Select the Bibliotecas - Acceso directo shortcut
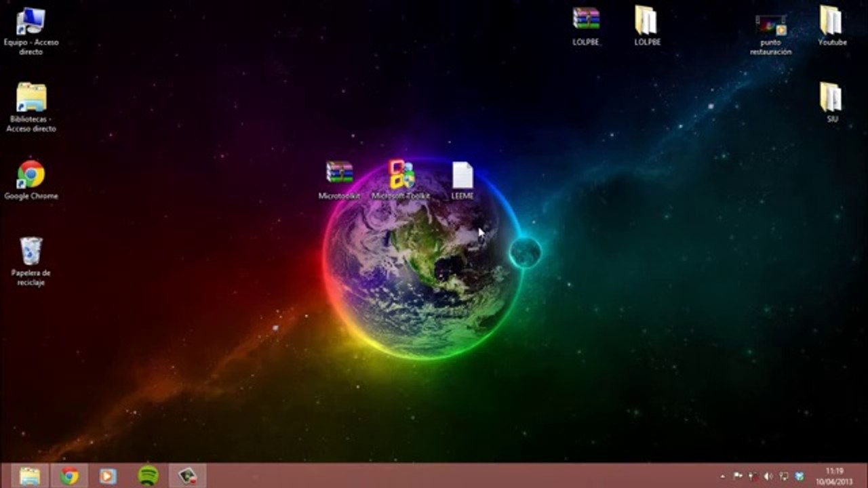 (x=31, y=107)
